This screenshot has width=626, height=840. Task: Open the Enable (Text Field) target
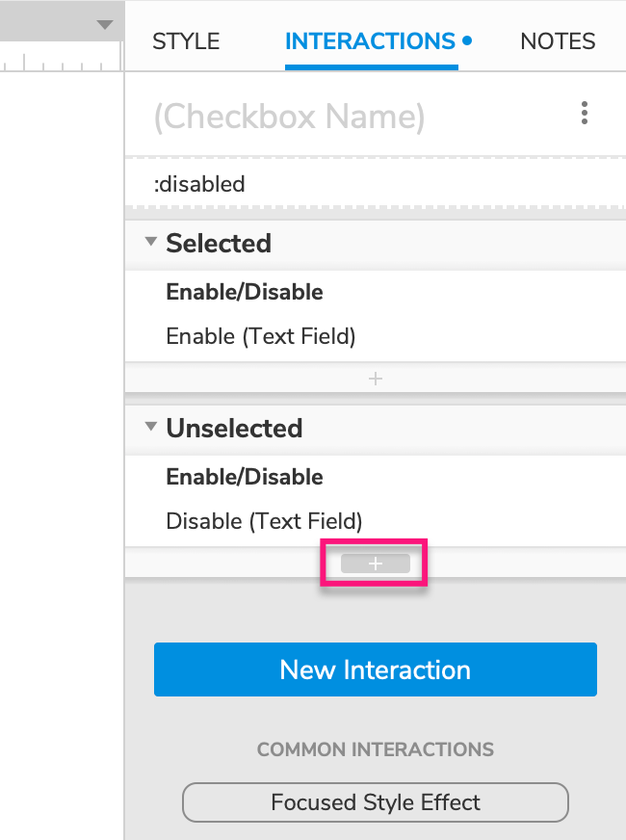coord(261,336)
